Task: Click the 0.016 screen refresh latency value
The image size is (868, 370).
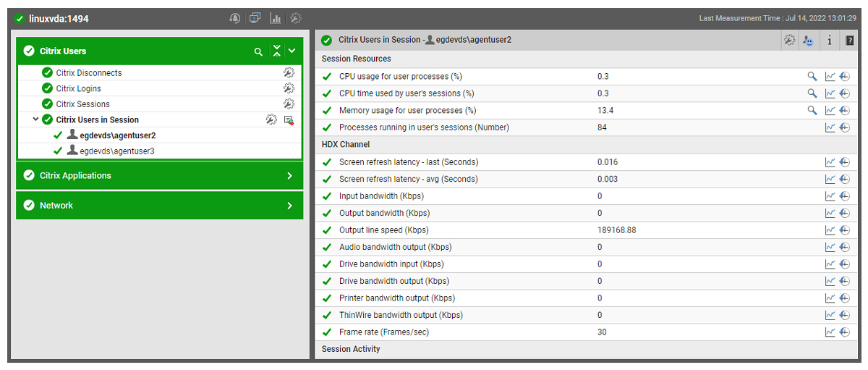Action: tap(608, 162)
